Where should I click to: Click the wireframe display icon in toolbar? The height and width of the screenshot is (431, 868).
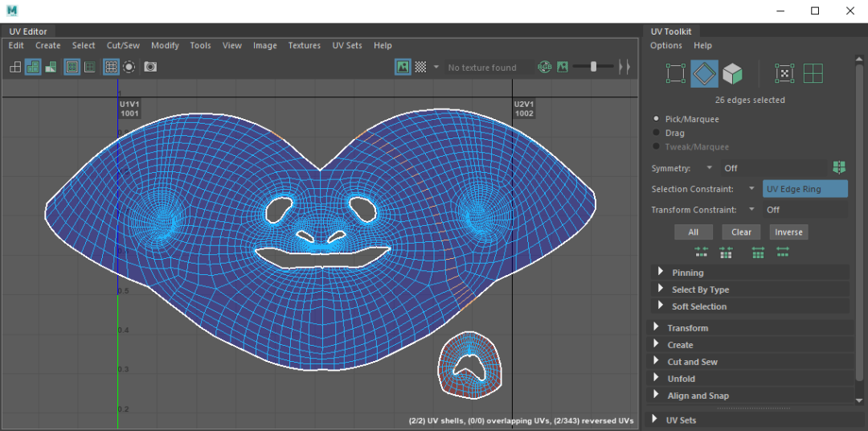(x=15, y=67)
